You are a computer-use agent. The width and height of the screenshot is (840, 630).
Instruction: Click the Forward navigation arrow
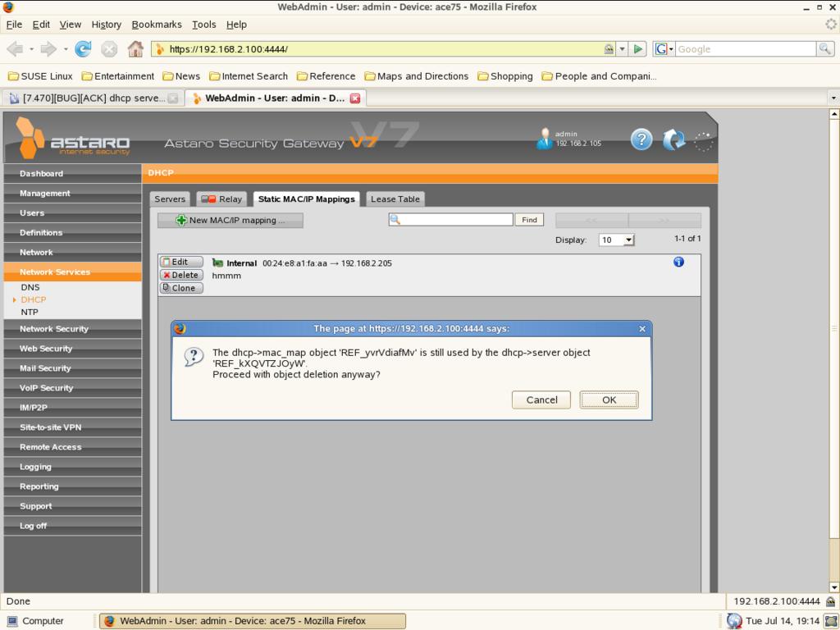coord(48,49)
